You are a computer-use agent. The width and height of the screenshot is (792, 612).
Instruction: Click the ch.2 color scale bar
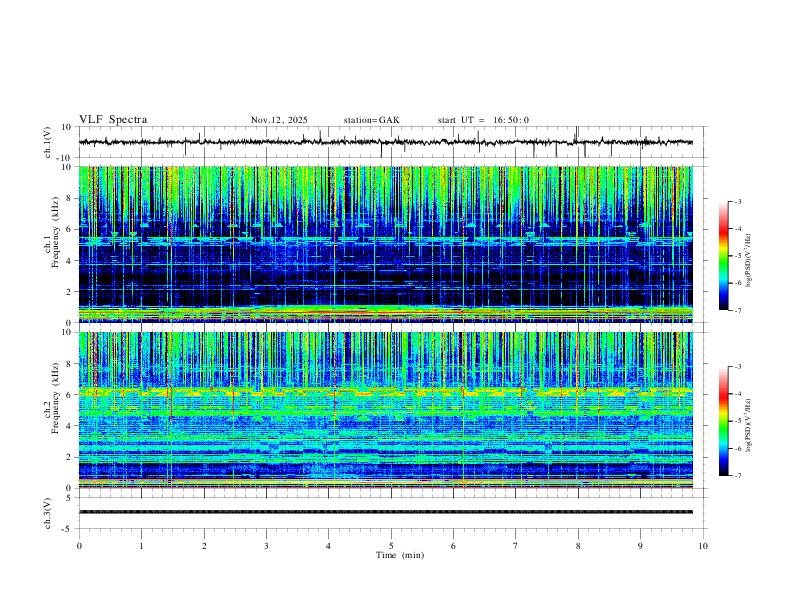pos(723,421)
